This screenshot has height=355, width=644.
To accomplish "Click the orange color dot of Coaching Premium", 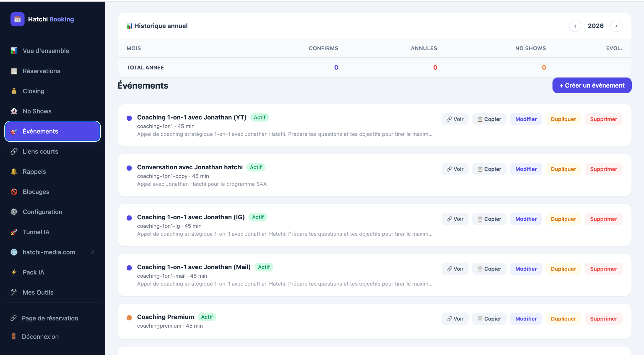I will click(129, 318).
